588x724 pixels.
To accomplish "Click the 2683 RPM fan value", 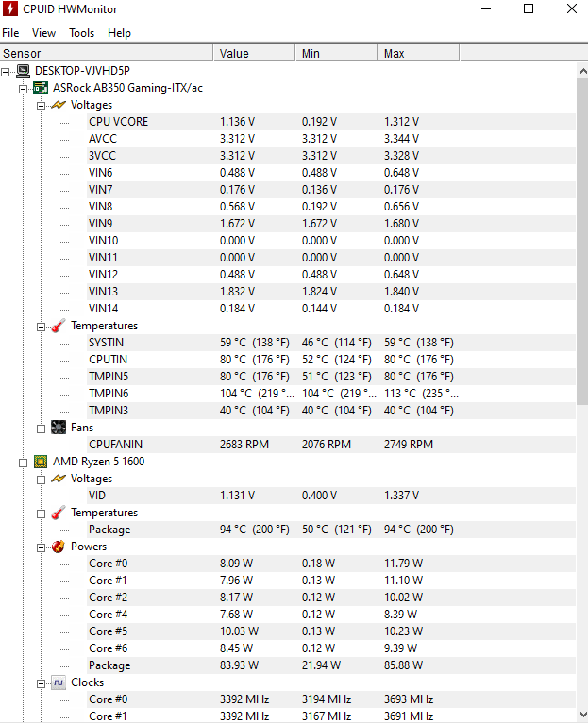I will coord(244,445).
